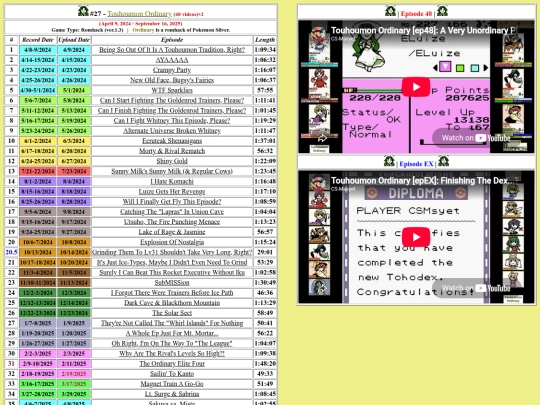540x405 pixels.
Task: Open 'Catching The "Lapras" In Union Cave'
Action: [172, 212]
